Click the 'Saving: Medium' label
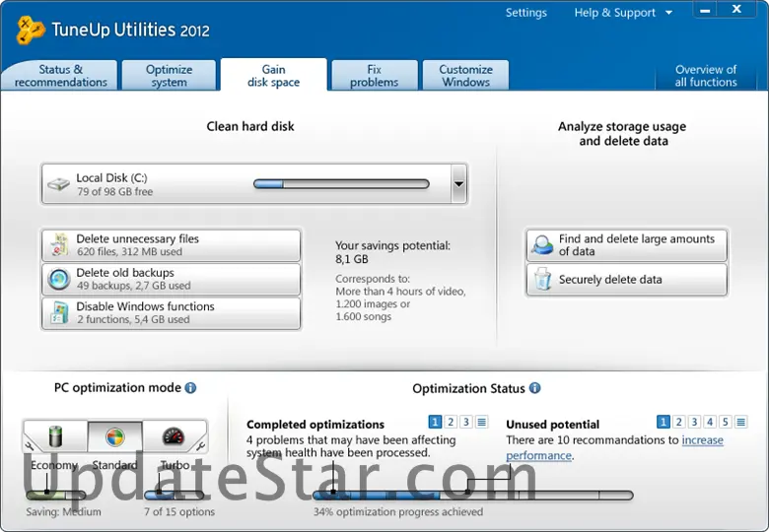This screenshot has width=769, height=532. (x=63, y=512)
